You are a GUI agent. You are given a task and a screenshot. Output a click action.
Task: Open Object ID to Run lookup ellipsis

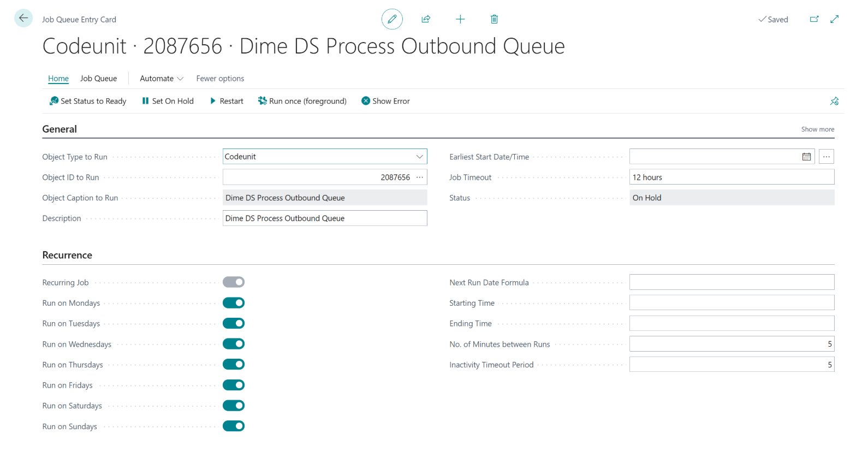pos(419,177)
